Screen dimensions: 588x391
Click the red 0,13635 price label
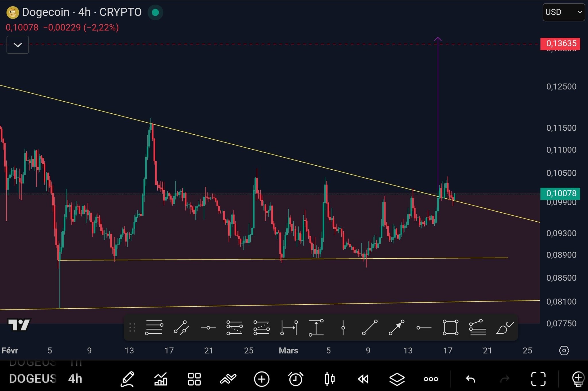tap(560, 44)
